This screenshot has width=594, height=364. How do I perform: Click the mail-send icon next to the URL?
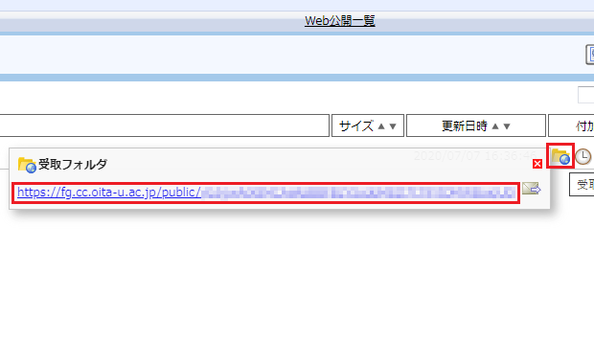(x=531, y=189)
